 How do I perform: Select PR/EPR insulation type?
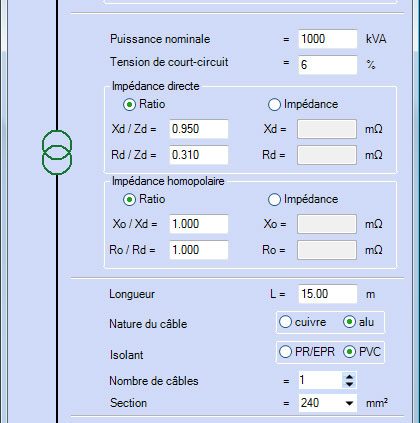(x=285, y=352)
